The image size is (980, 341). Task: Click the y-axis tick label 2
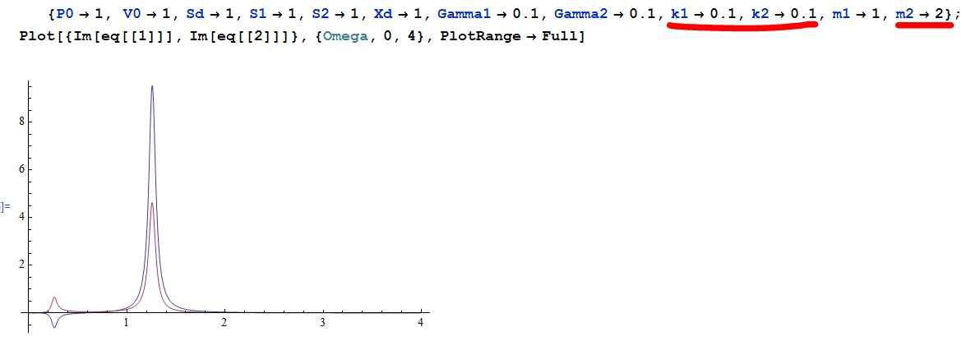point(21,265)
